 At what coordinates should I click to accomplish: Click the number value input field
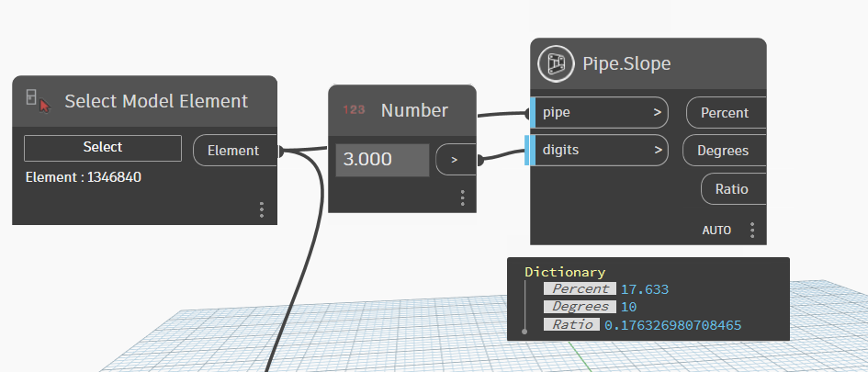[382, 160]
